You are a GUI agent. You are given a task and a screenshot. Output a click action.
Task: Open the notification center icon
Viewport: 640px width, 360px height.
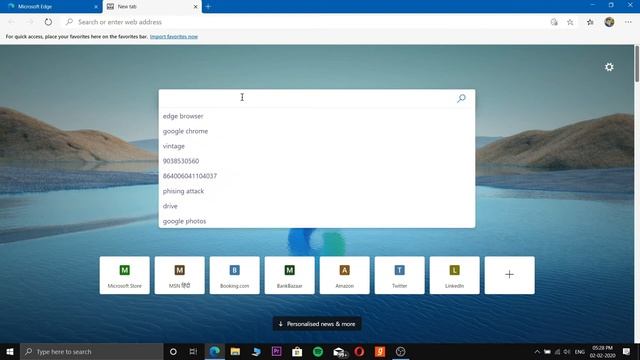pos(627,351)
